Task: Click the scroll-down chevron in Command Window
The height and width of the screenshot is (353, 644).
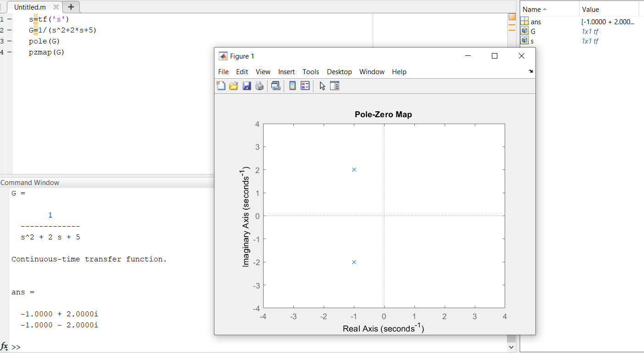Action: pos(511,347)
